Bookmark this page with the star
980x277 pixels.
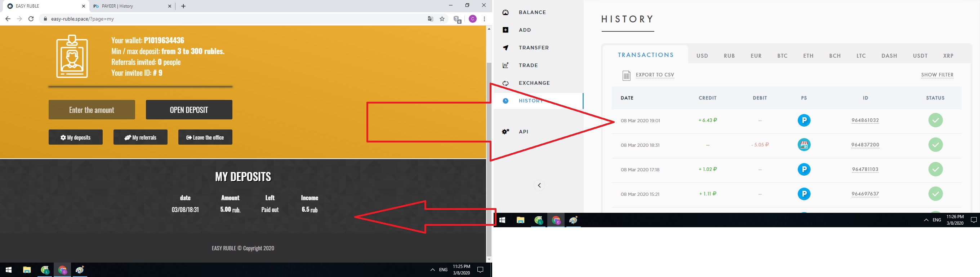click(x=442, y=19)
